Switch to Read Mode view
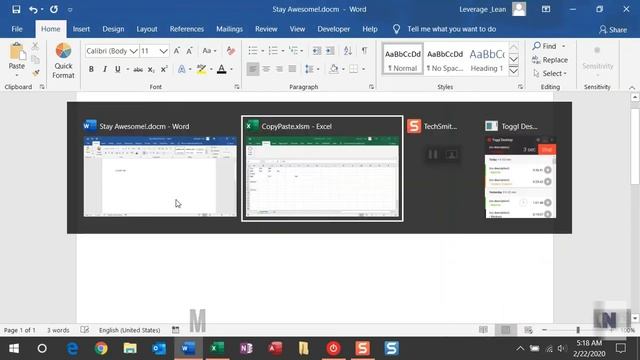Viewport: 640px width, 360px height. (x=483, y=330)
